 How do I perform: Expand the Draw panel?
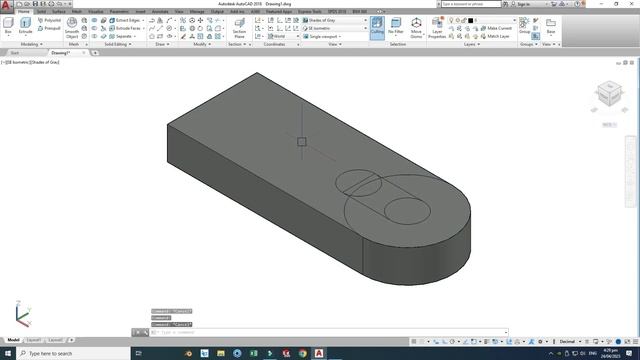162,44
